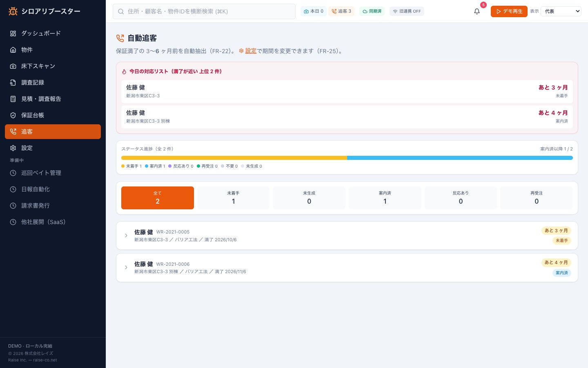Click the あと 4 ヶ月 badge on WR-2021-0006
This screenshot has width=588, height=368.
point(556,263)
